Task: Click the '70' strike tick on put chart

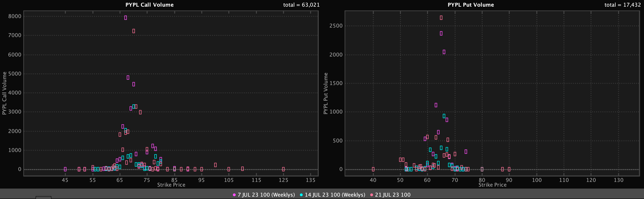Action: tap(455, 180)
